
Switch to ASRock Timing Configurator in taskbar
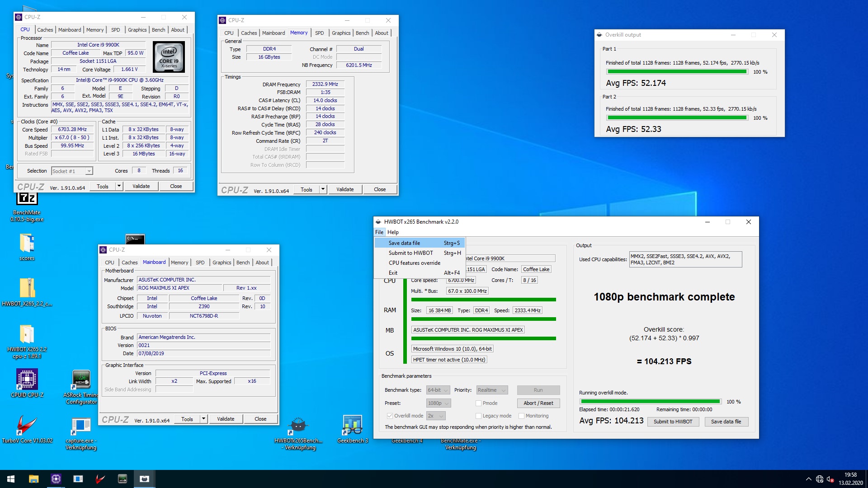point(122,479)
